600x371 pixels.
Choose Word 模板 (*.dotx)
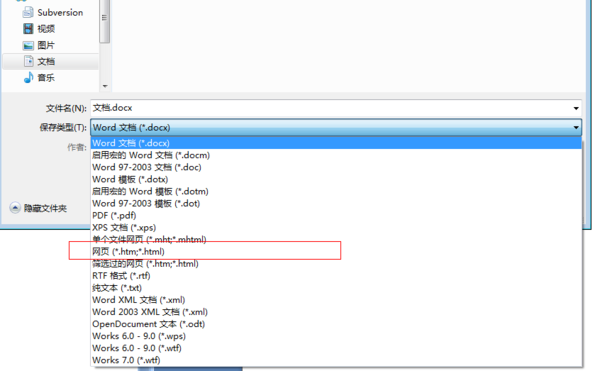coord(336,179)
